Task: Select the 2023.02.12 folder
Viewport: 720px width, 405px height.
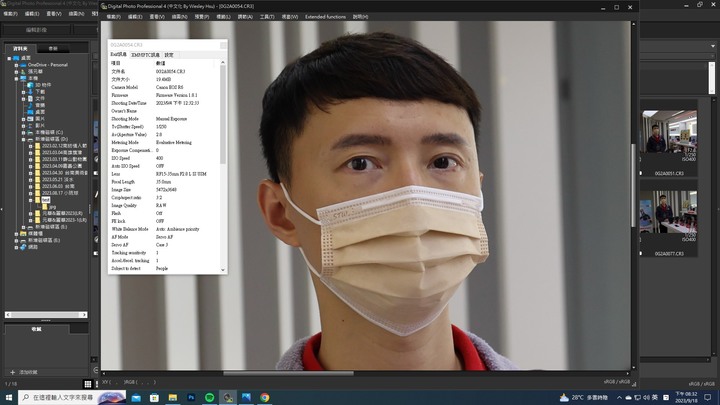Action: (64, 146)
